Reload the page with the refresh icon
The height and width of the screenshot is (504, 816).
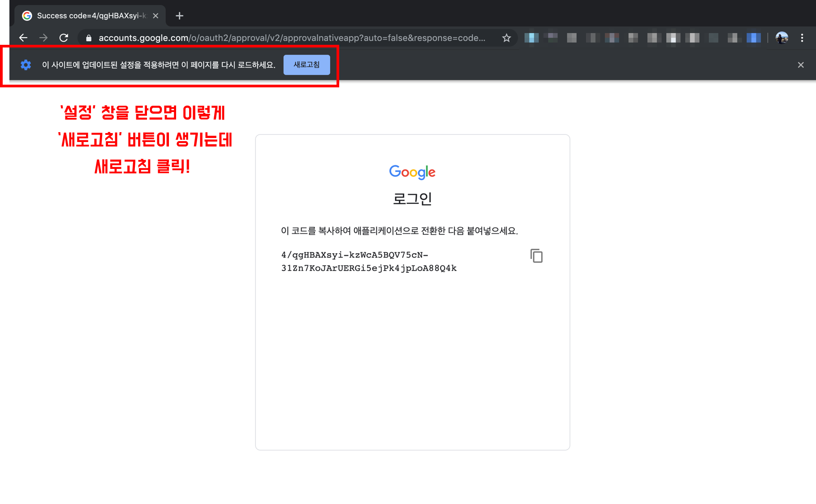click(64, 38)
